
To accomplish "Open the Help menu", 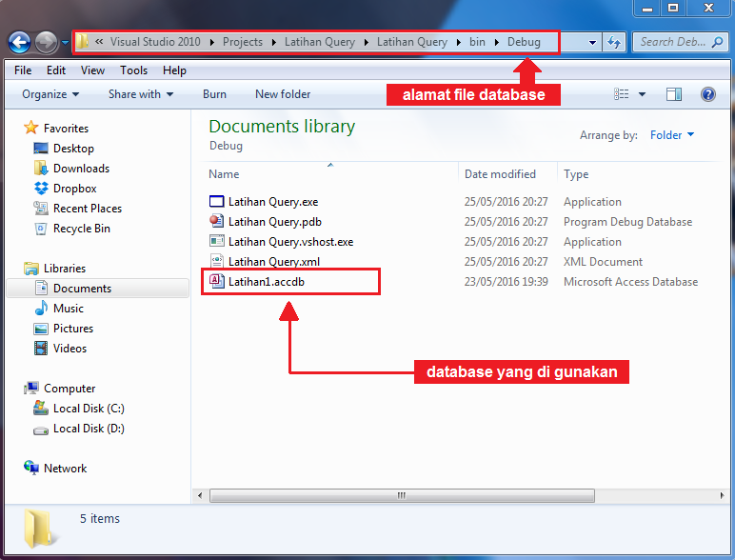I will pos(174,70).
